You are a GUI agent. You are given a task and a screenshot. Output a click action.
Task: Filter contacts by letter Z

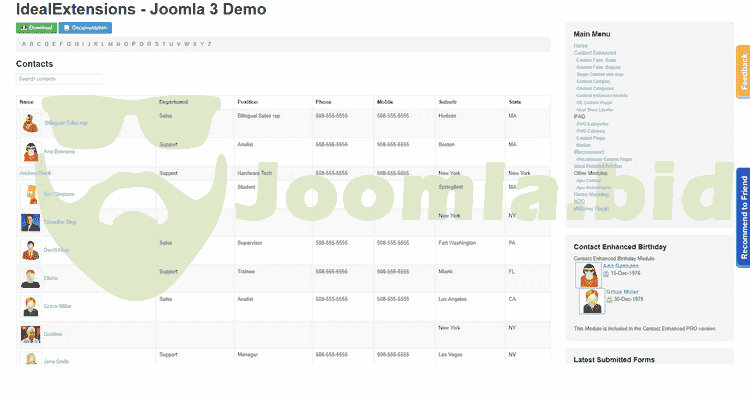[209, 44]
